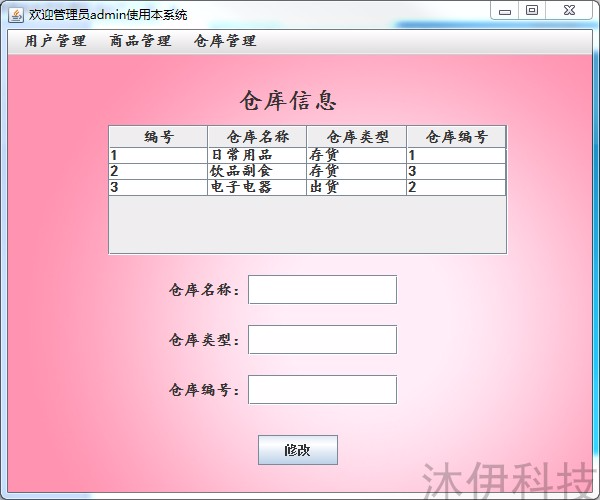This screenshot has width=600, height=500.
Task: Select the 饮品副食 table cell
Action: point(257,171)
